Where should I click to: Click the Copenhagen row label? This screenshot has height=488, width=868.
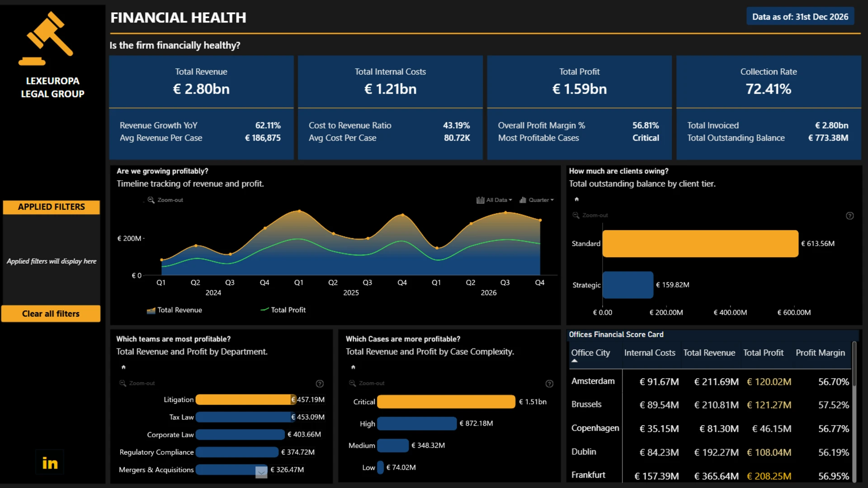click(x=595, y=428)
